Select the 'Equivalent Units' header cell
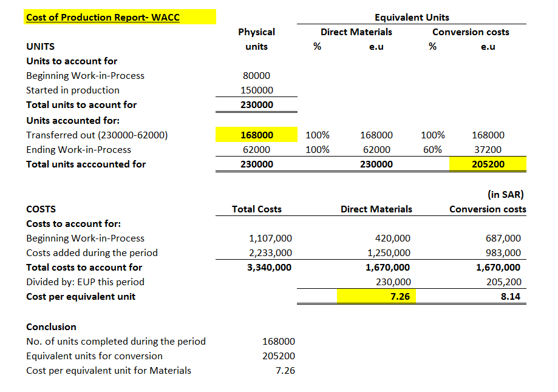The height and width of the screenshot is (392, 558). tap(412, 18)
